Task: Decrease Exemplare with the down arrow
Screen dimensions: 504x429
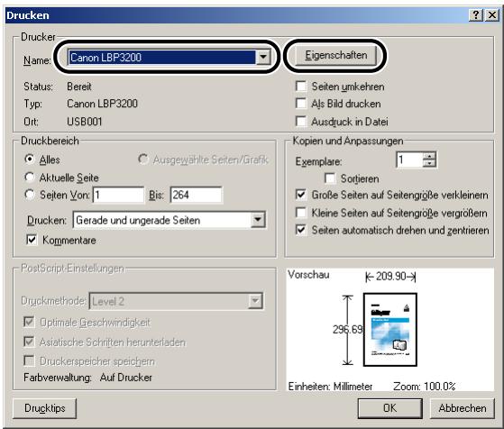Action: pyautogui.click(x=430, y=163)
